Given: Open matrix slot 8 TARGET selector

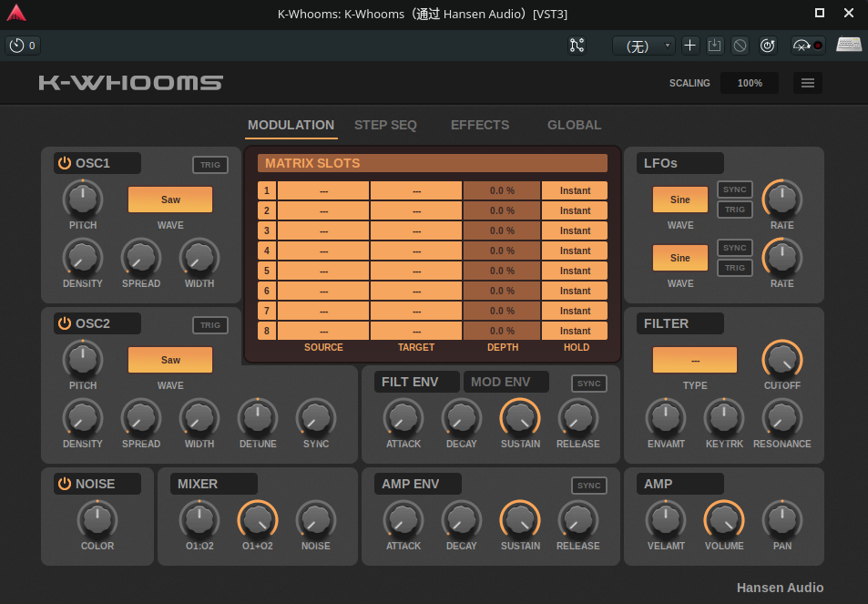Looking at the screenshot, I should click(x=416, y=331).
